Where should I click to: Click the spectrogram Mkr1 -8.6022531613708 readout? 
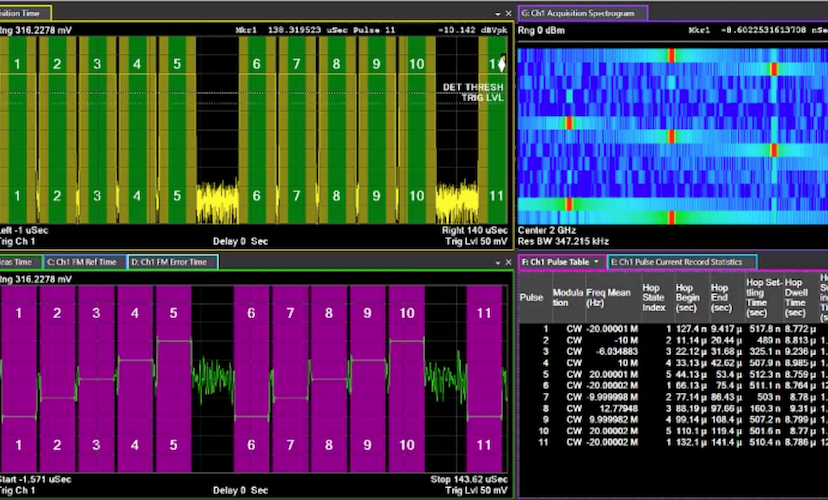tap(758, 30)
